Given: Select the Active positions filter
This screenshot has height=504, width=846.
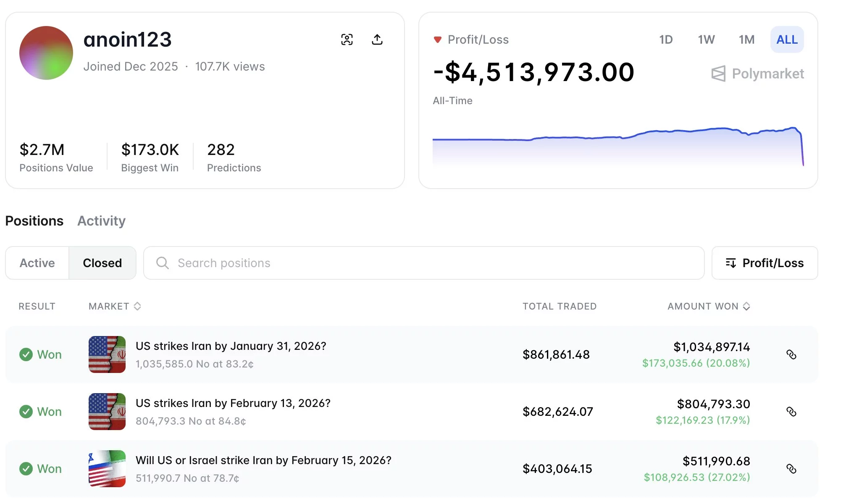Looking at the screenshot, I should click(37, 263).
